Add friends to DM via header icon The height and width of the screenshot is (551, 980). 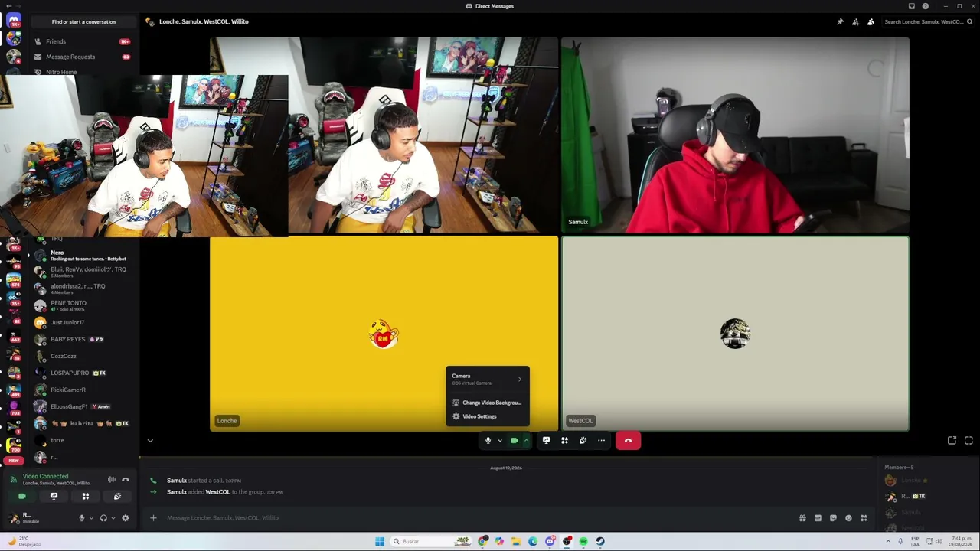(x=855, y=21)
